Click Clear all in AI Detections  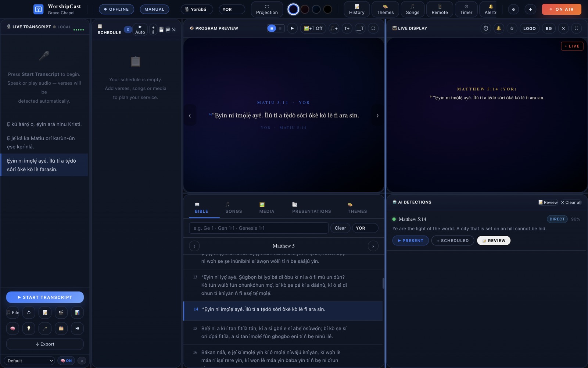coord(571,202)
